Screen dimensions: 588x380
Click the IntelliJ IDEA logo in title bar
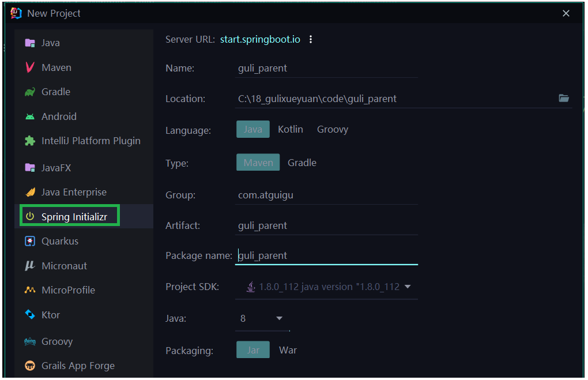(x=16, y=13)
